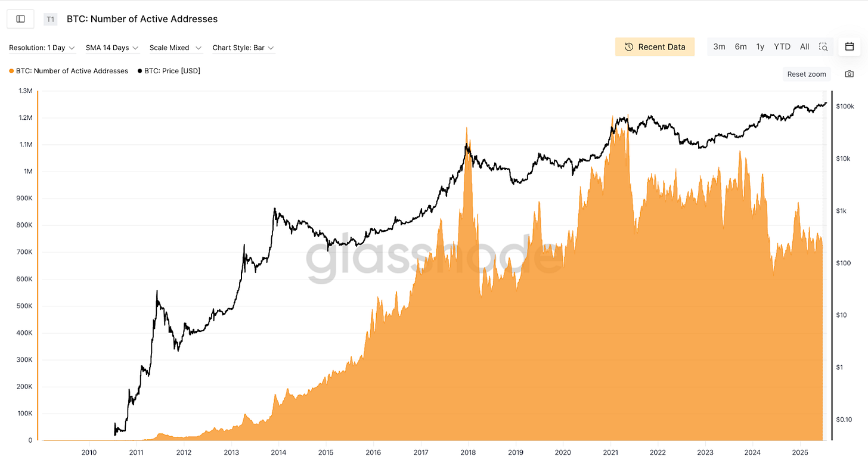Select the custom zoom range icon
Viewport: 868px width, 472px height.
pyautogui.click(x=823, y=46)
